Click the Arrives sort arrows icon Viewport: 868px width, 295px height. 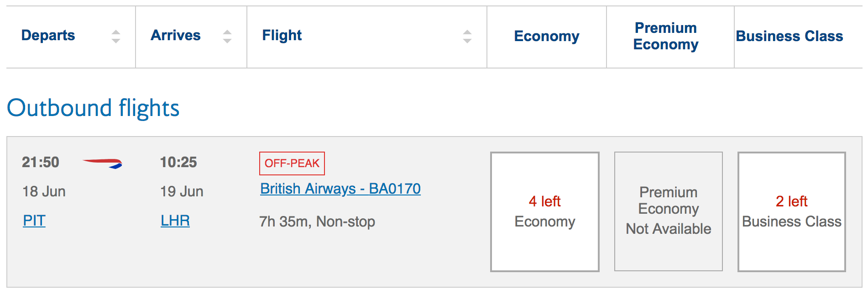pyautogui.click(x=227, y=37)
